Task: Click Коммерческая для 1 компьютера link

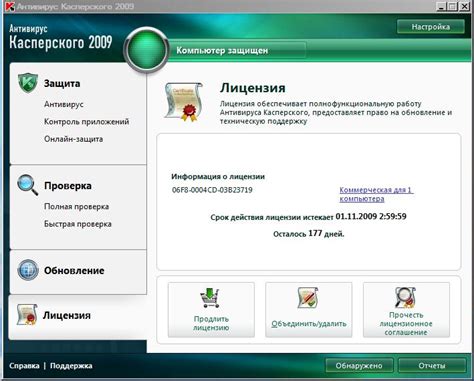Action: pos(376,194)
